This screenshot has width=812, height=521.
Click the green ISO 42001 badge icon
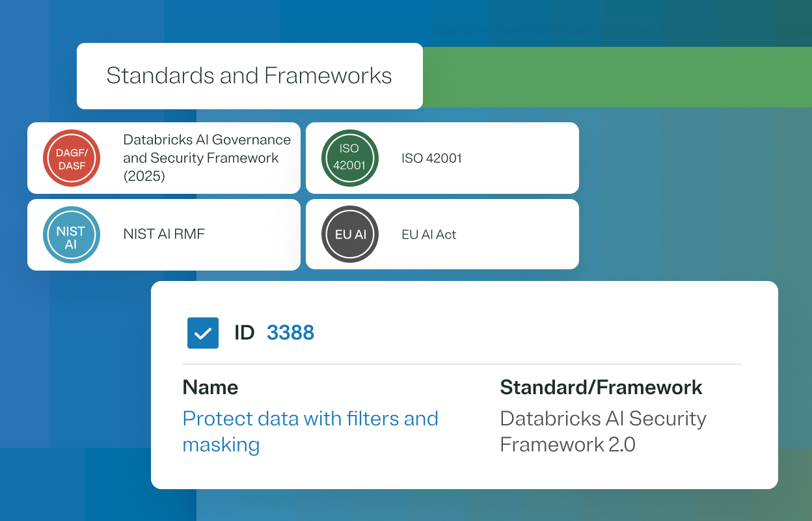point(349,158)
